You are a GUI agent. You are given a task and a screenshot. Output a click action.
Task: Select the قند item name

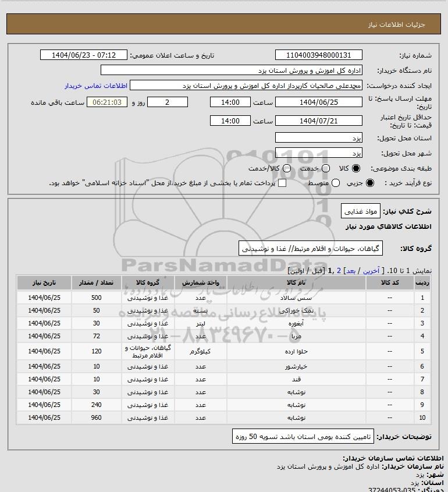tap(296, 379)
